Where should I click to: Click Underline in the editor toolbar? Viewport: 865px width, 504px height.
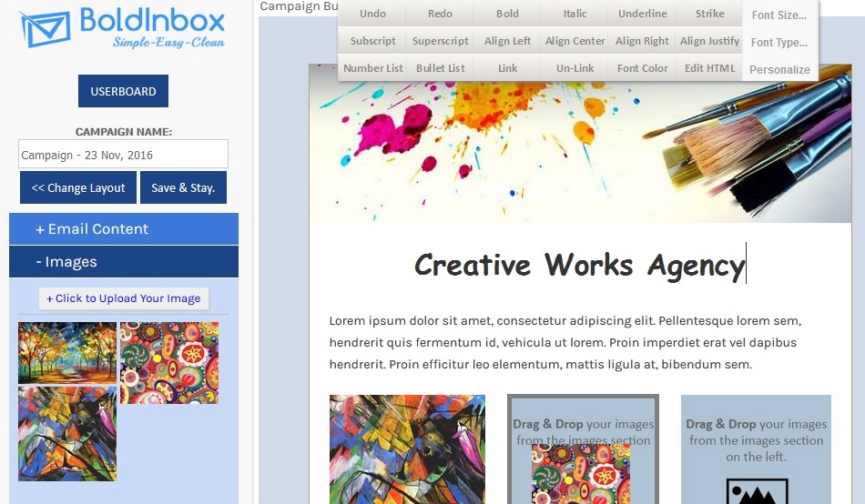coord(642,14)
